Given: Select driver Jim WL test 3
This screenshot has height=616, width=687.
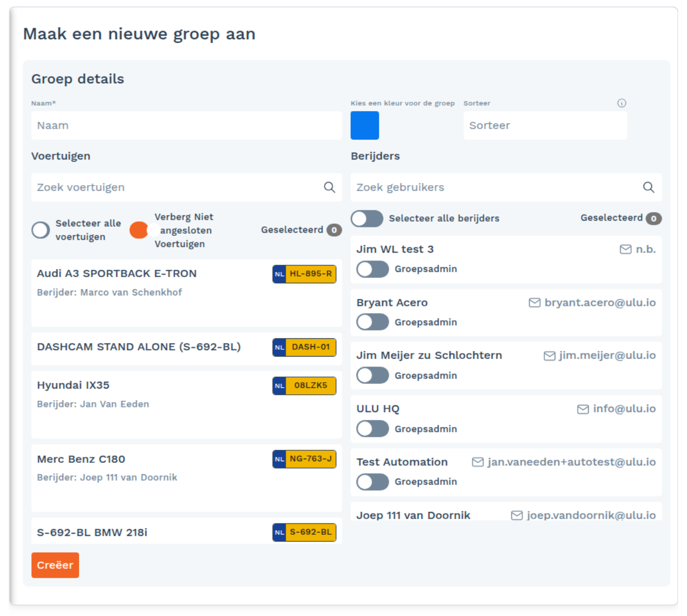Looking at the screenshot, I should (x=506, y=259).
